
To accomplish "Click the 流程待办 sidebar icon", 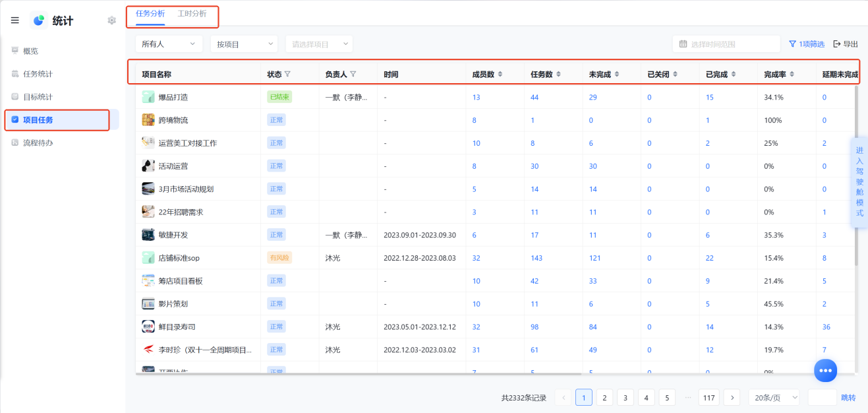I will tap(15, 143).
